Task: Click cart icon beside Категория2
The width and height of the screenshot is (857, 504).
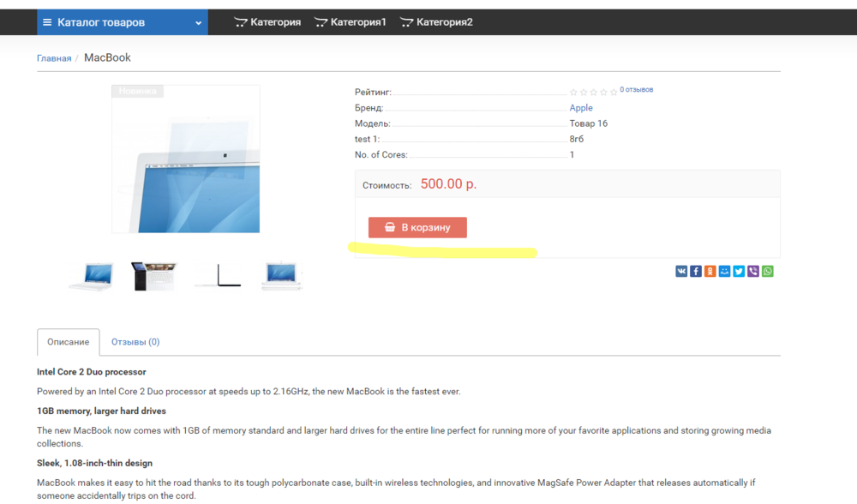Action: tap(406, 22)
